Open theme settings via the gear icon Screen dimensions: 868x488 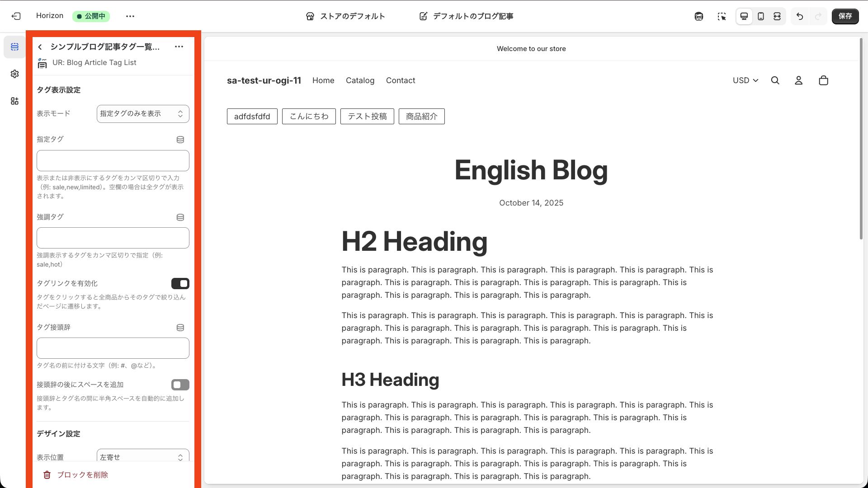14,74
